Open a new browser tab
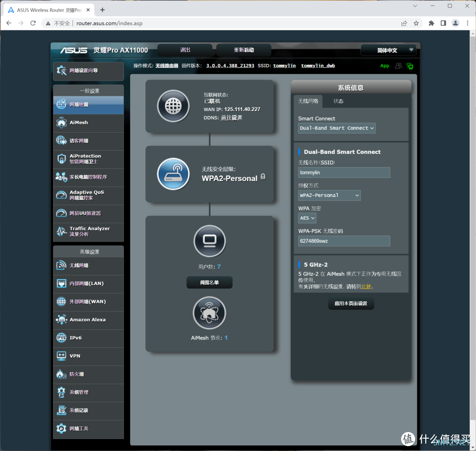Image resolution: width=476 pixels, height=451 pixels. tap(102, 10)
